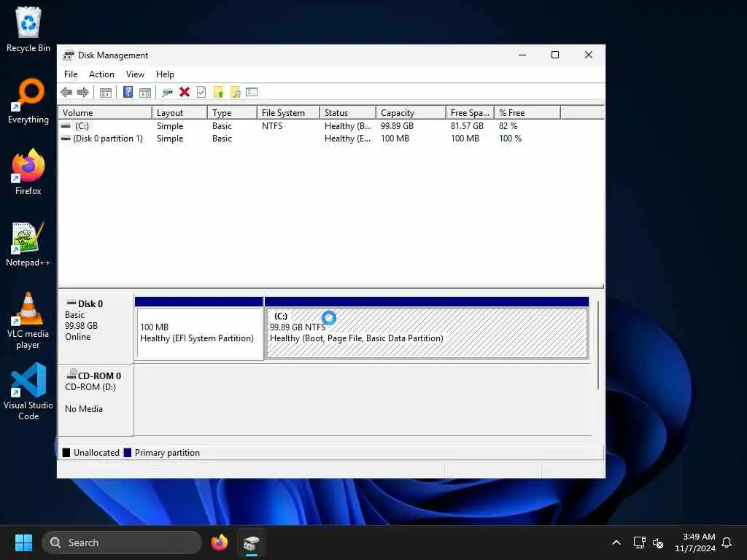Open the Action menu
This screenshot has height=560, width=747.
[101, 74]
